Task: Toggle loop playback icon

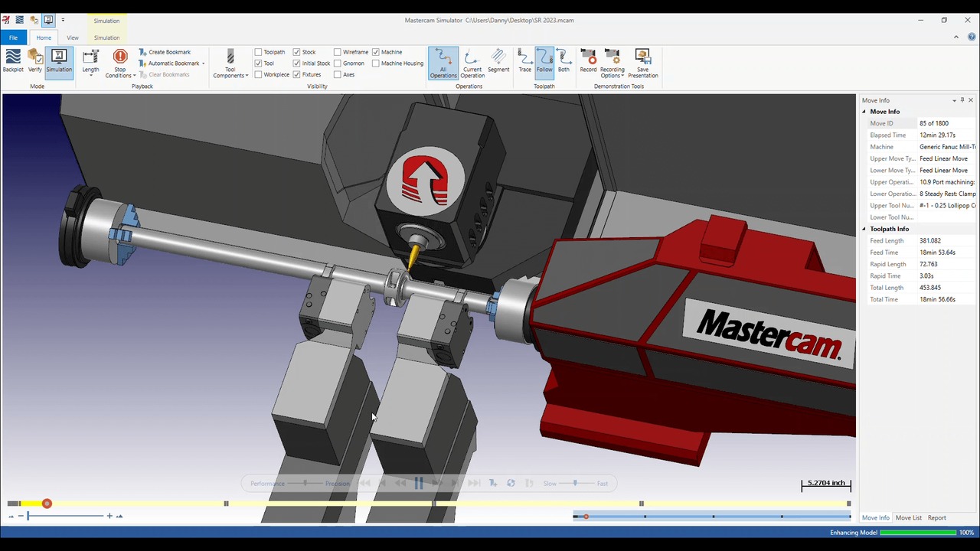Action: click(511, 483)
